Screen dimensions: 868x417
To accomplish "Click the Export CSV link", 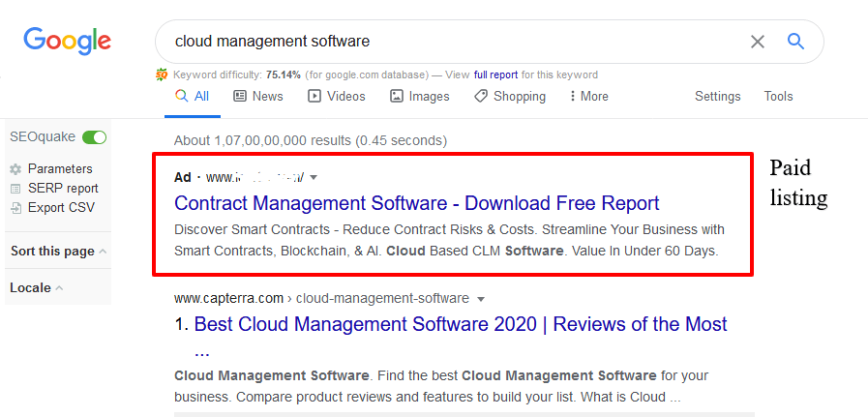I will 61,208.
